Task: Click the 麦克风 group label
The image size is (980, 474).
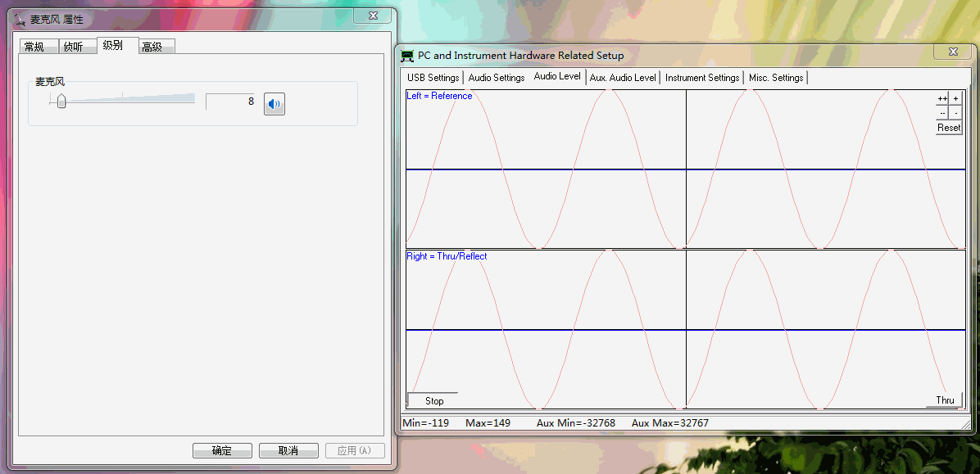Action: click(x=50, y=81)
